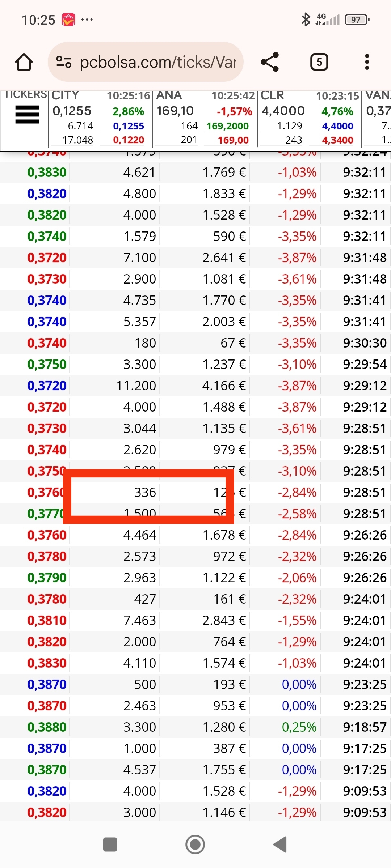Tap the ANA -1,57% change value

(234, 111)
